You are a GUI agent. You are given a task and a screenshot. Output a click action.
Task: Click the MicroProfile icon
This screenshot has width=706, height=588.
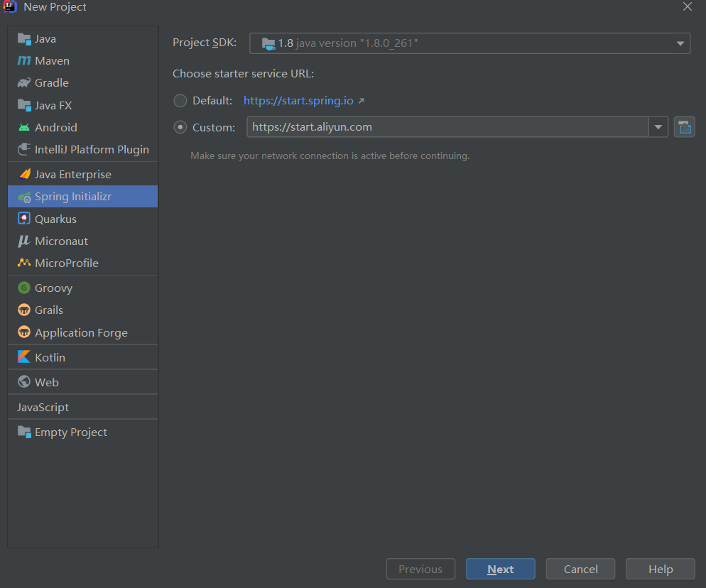(x=24, y=263)
